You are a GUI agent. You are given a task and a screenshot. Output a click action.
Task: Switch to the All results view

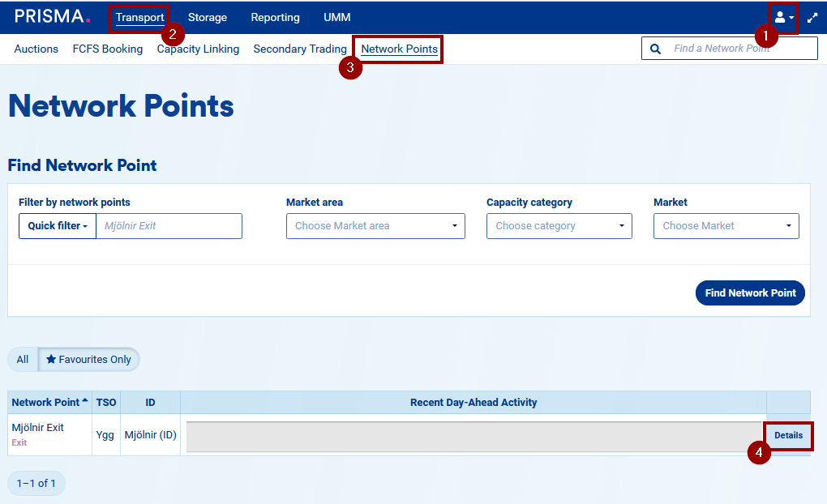(x=22, y=359)
